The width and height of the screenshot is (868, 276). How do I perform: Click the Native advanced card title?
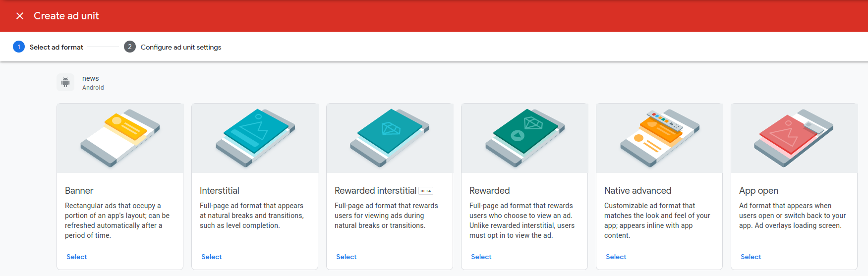pos(637,191)
